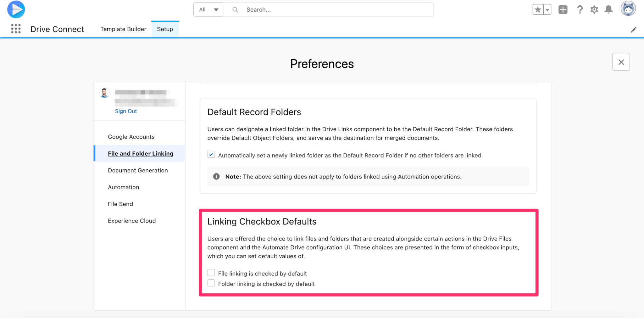This screenshot has width=644, height=318.
Task: Click the Note info icon
Action: (216, 176)
